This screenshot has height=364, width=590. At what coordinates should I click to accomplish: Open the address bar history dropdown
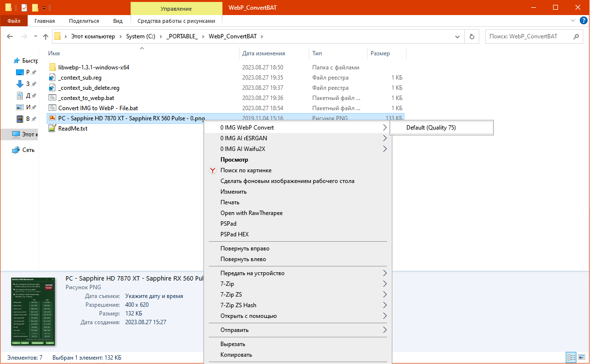pyautogui.click(x=457, y=36)
